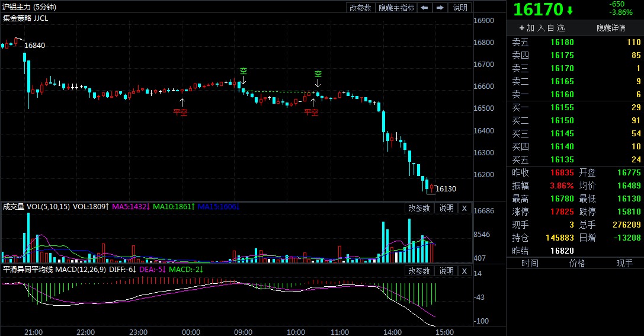Click the green 空 signal marker near 10:30

point(318,74)
